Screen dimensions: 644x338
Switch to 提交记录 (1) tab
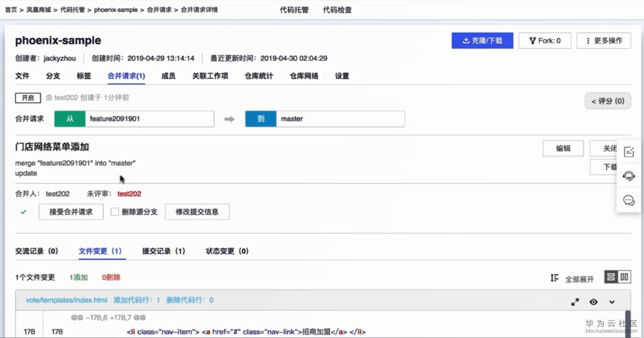coord(164,251)
